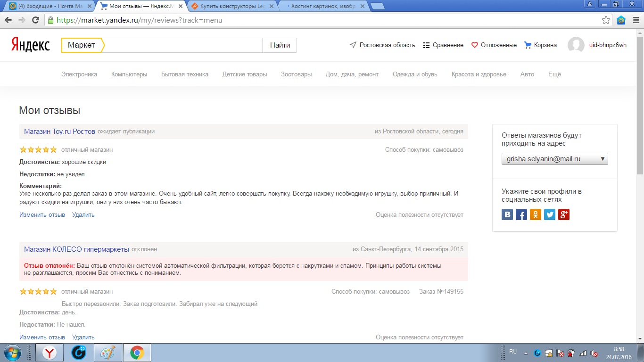Open the Авто category

528,74
